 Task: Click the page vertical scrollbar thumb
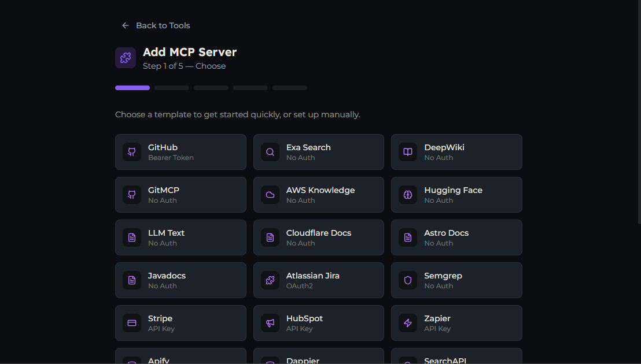click(x=639, y=112)
